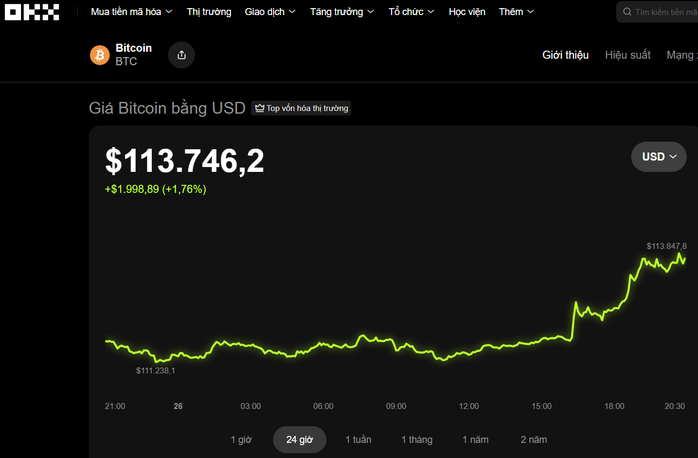Switch to the Hiệu suất tab

pos(627,55)
